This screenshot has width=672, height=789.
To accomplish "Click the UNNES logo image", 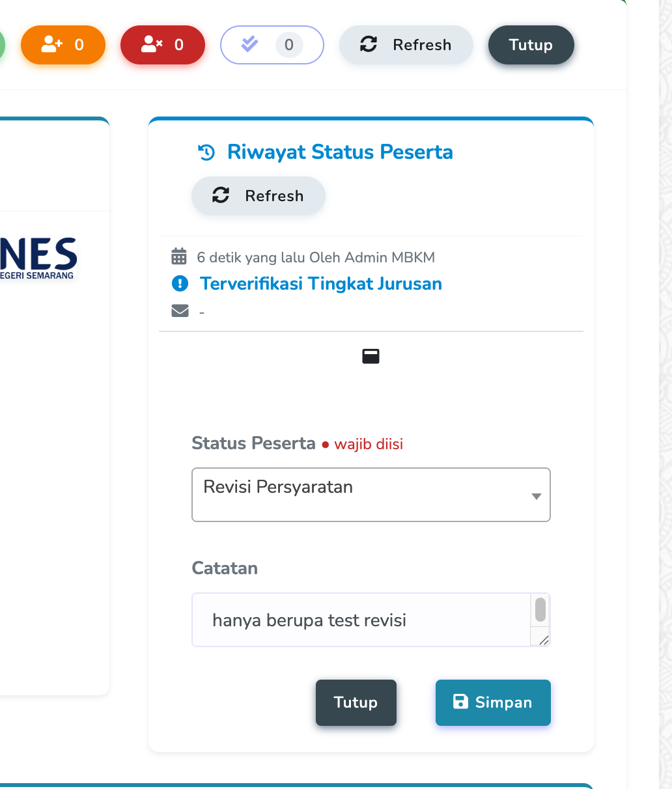I will [38, 257].
